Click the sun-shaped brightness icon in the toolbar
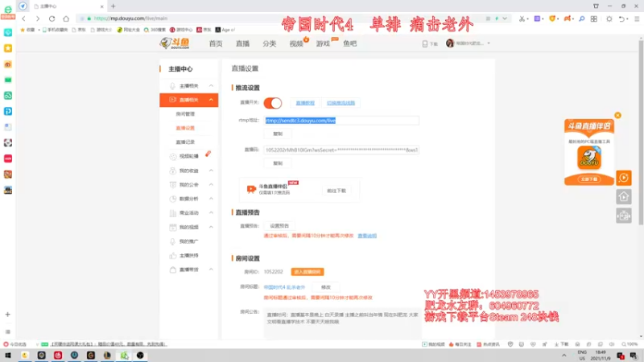The height and width of the screenshot is (362, 644). point(609,19)
